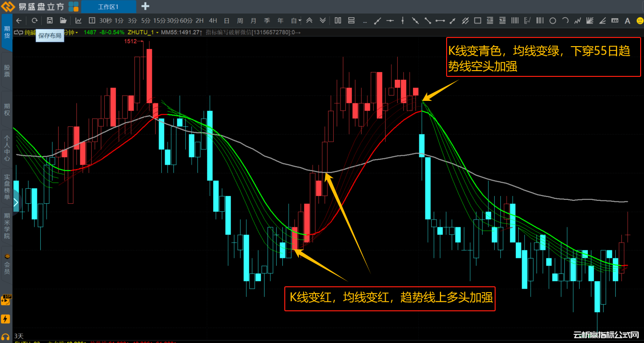644x343 pixels.
Task: Select the ray line drawing tool
Action: 377,21
